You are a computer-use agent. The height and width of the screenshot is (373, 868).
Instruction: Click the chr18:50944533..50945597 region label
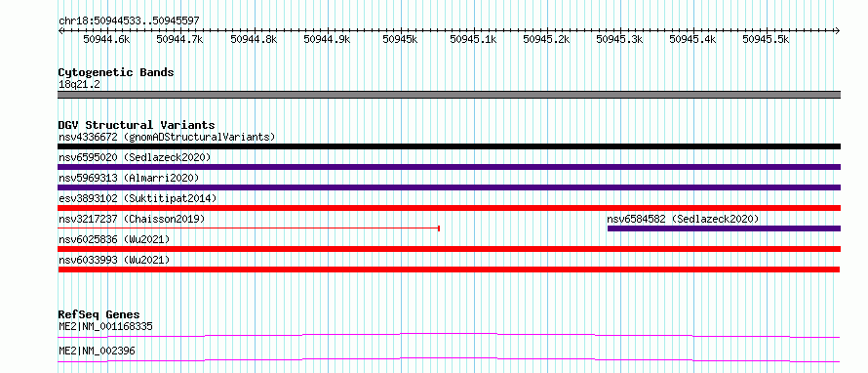[129, 21]
